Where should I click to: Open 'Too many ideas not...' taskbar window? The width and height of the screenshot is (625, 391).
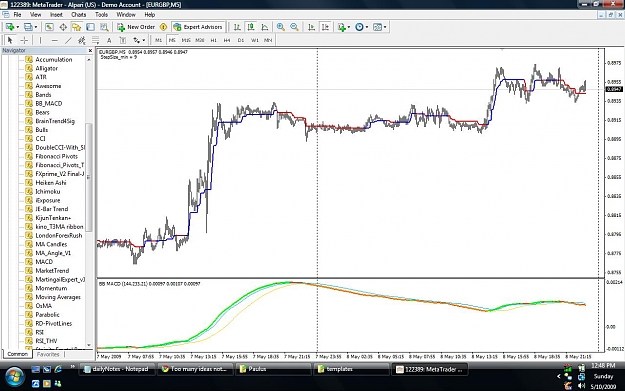click(195, 369)
